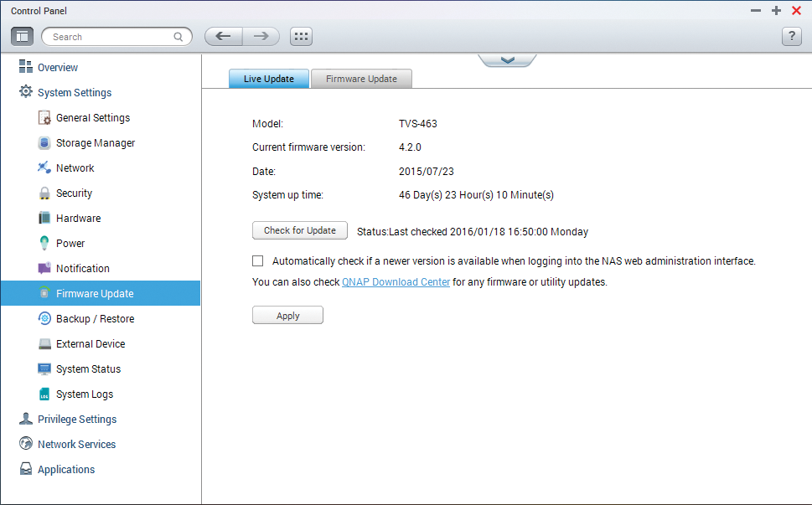Click the Notification icon in sidebar
Screen dimensions: 812x505
[45, 269]
